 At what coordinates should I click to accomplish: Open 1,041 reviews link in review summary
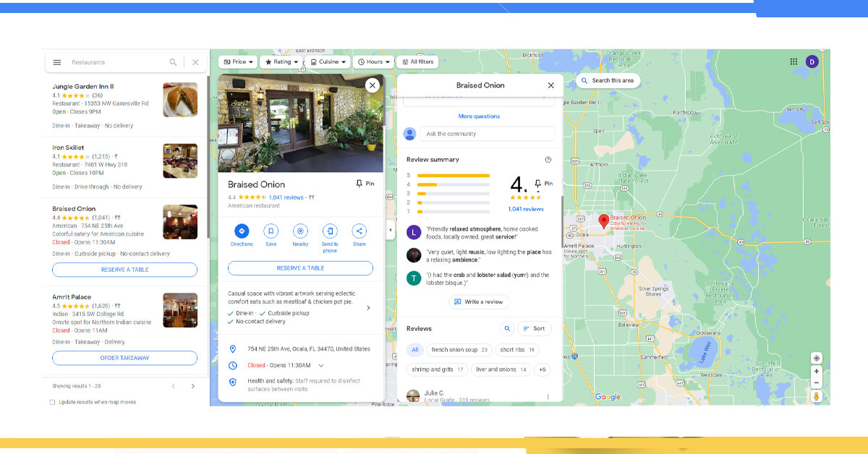coord(526,209)
